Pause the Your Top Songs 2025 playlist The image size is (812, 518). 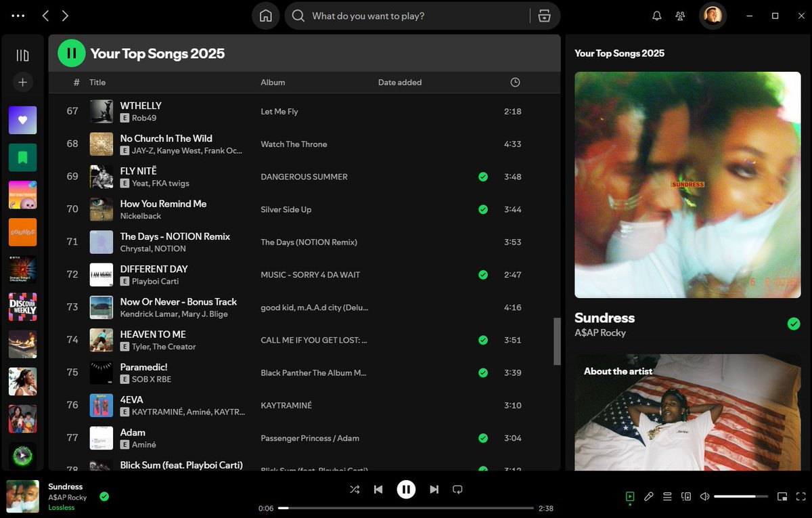tap(72, 53)
